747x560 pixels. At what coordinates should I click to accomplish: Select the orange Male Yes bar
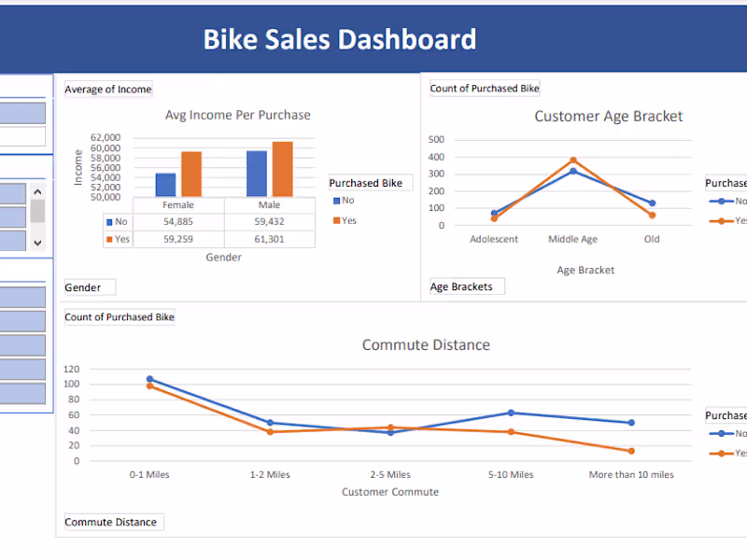point(282,170)
